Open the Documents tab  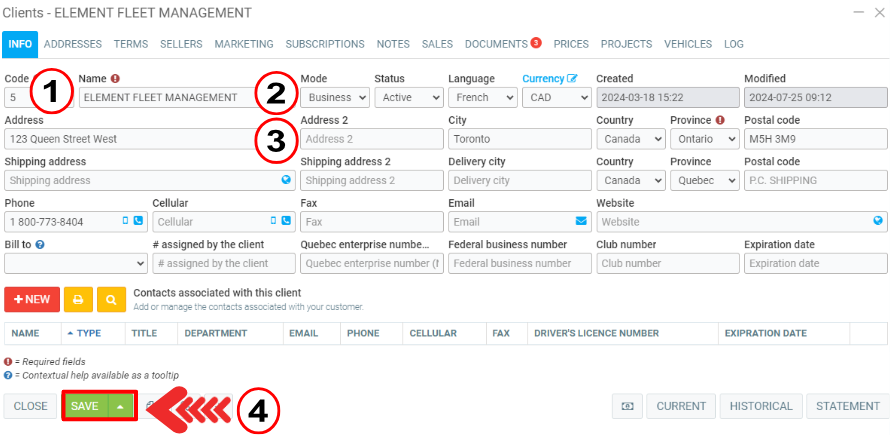coord(496,44)
